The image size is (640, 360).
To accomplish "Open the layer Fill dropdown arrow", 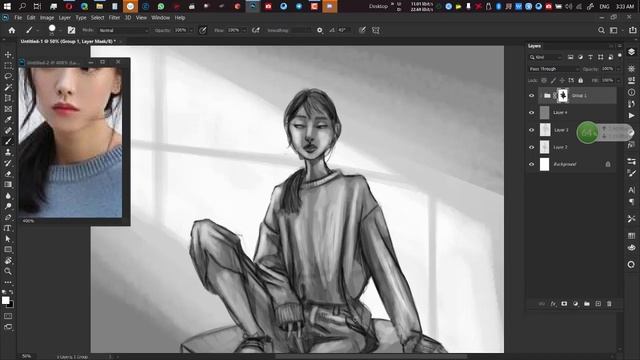I will [619, 80].
